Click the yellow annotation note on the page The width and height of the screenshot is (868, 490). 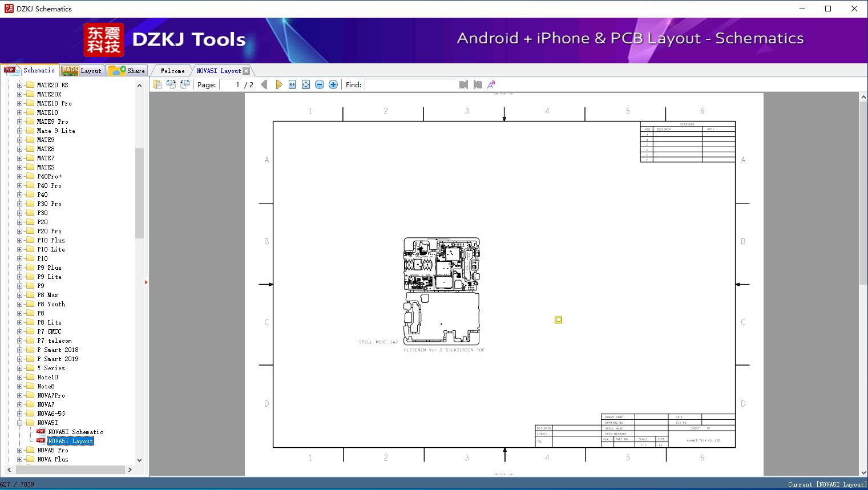(x=559, y=320)
